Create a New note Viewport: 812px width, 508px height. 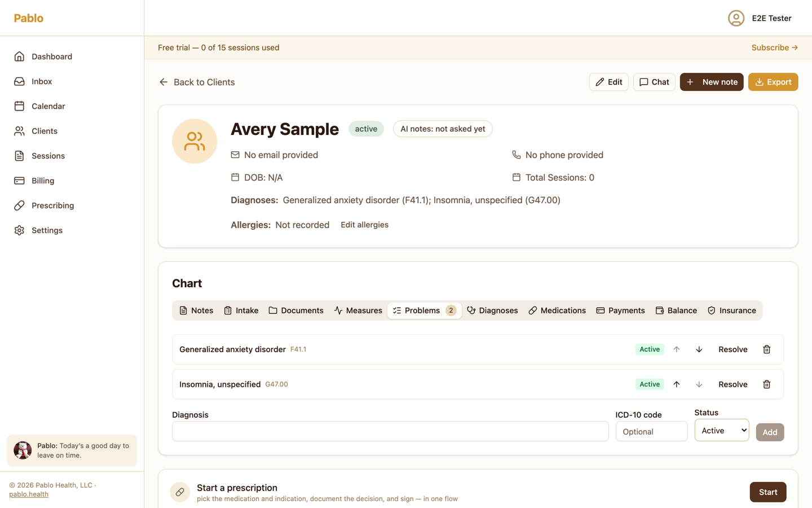coord(712,82)
